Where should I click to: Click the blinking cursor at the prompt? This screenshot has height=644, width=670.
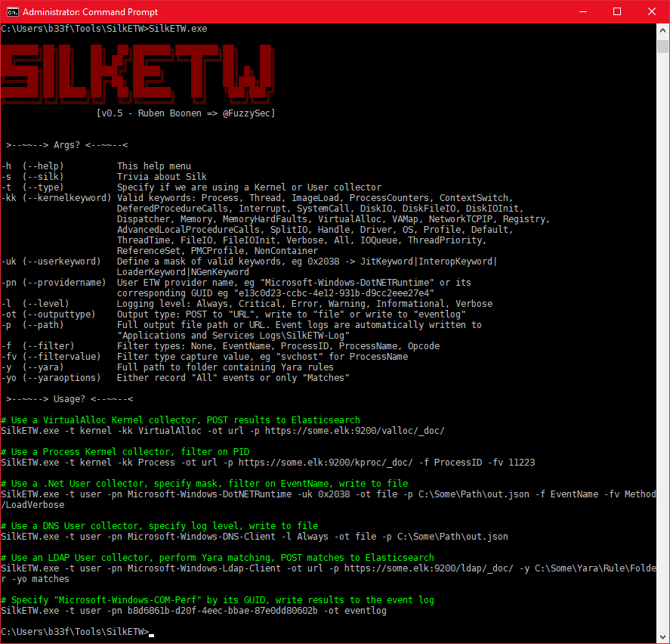point(152,635)
